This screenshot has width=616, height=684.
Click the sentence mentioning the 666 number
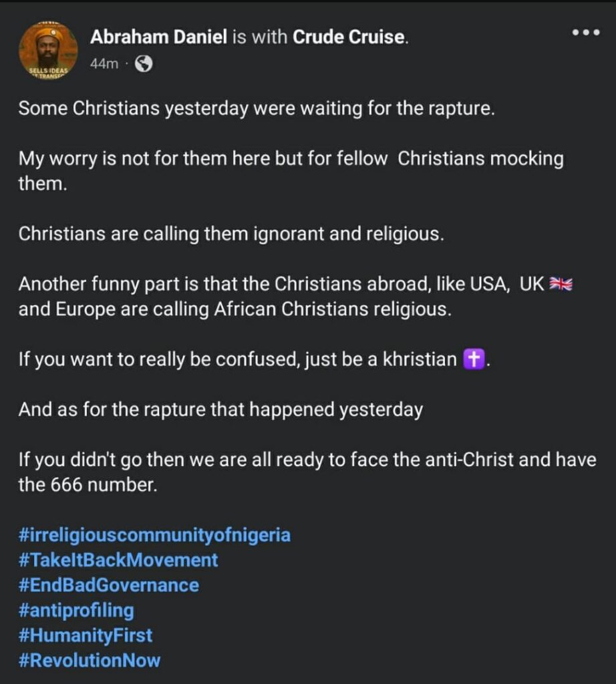tap(307, 472)
